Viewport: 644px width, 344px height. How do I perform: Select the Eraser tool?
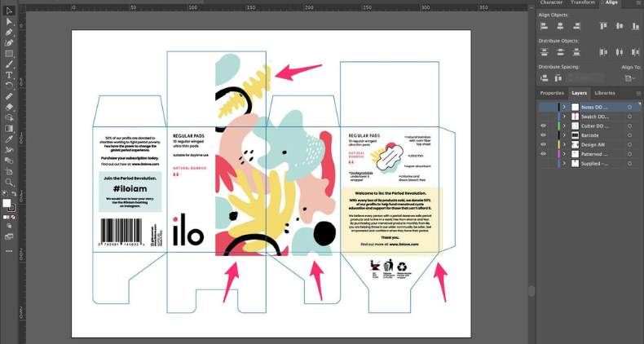[9, 107]
